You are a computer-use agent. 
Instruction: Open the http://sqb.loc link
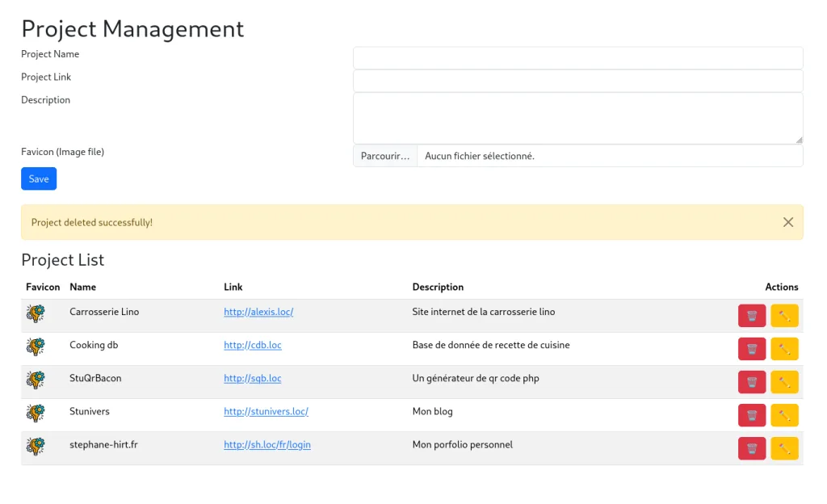pos(252,378)
